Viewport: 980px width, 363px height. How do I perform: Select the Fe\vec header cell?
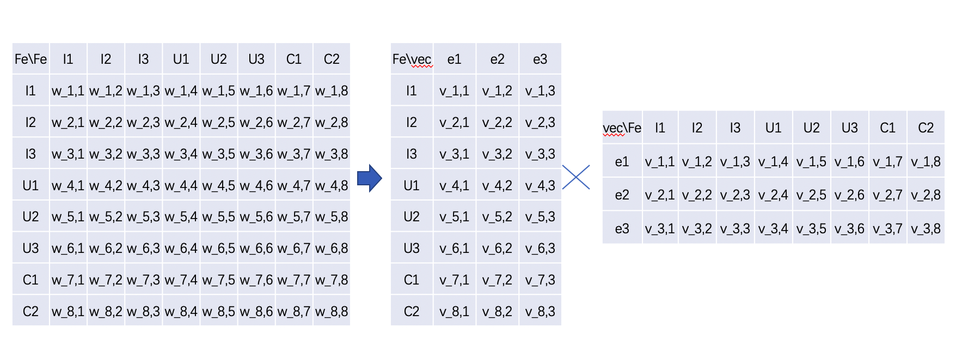(x=412, y=59)
